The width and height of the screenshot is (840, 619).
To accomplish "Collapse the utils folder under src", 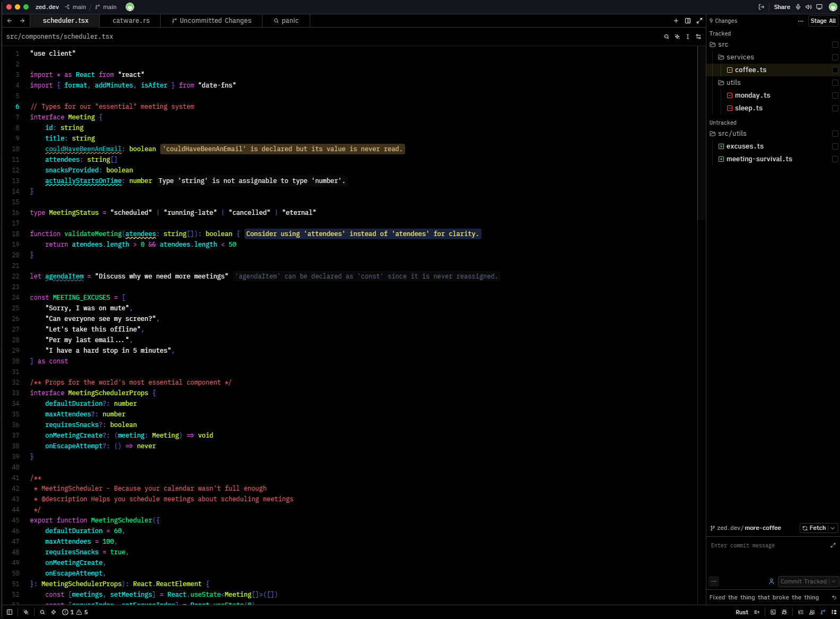I will (x=729, y=83).
